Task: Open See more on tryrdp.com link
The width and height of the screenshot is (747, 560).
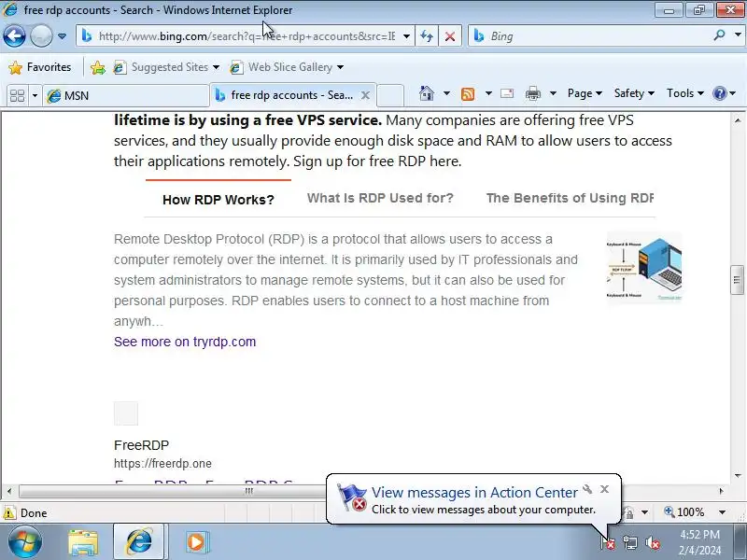Action: [185, 342]
